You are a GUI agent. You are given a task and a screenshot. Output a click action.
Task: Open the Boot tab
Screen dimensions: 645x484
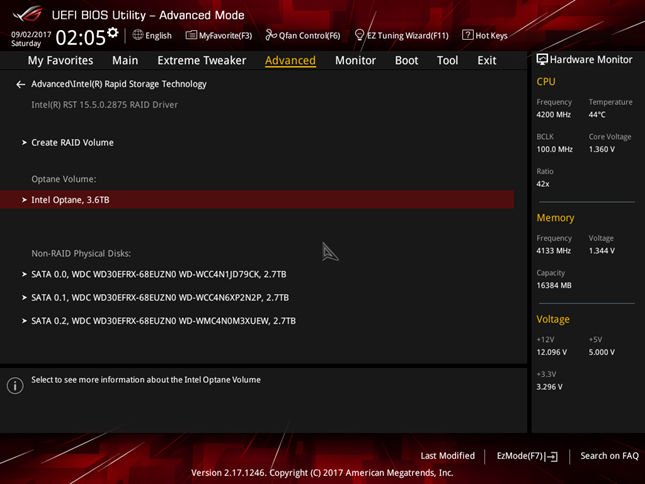[406, 60]
